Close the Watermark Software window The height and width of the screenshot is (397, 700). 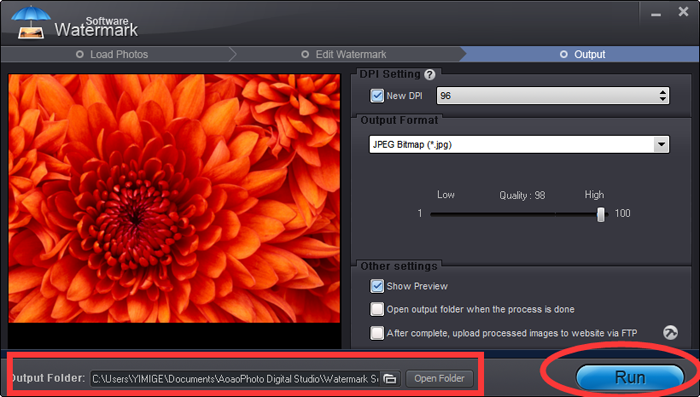(x=683, y=12)
